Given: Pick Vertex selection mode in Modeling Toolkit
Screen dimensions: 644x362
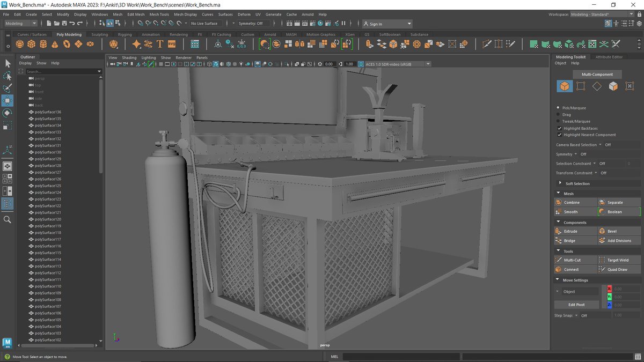Looking at the screenshot, I should point(581,86).
